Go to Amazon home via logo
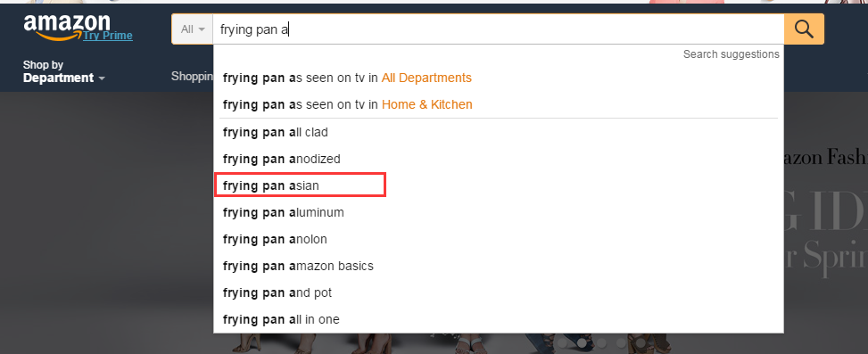This screenshot has height=354, width=868. [x=66, y=27]
